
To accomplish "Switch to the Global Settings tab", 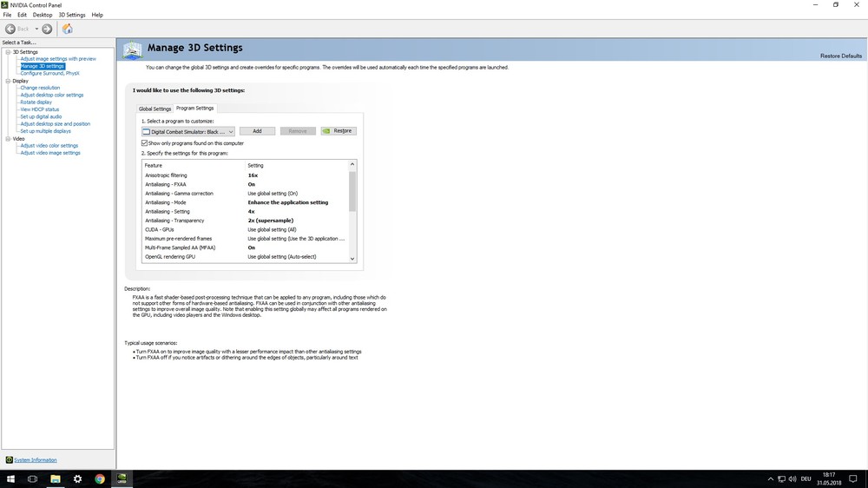I will (x=155, y=109).
